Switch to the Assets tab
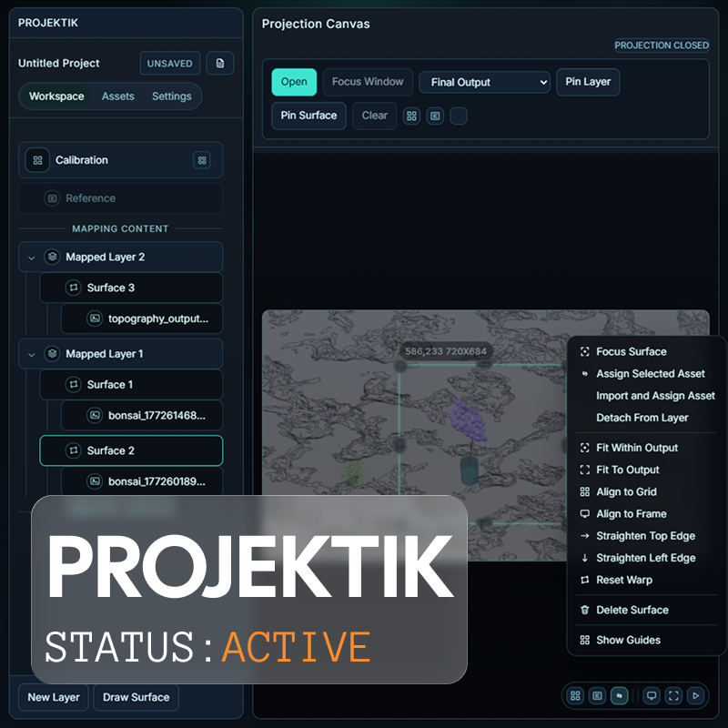 pos(117,96)
